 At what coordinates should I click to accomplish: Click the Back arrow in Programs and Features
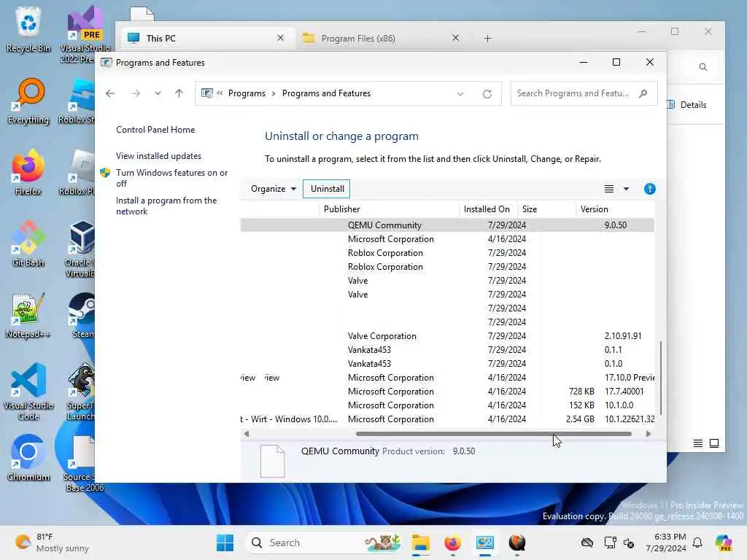click(110, 93)
